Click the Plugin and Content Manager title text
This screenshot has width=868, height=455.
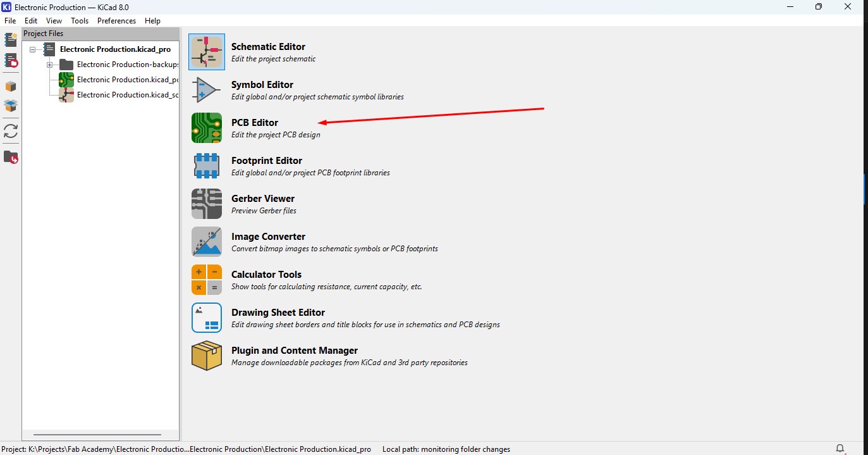point(295,351)
